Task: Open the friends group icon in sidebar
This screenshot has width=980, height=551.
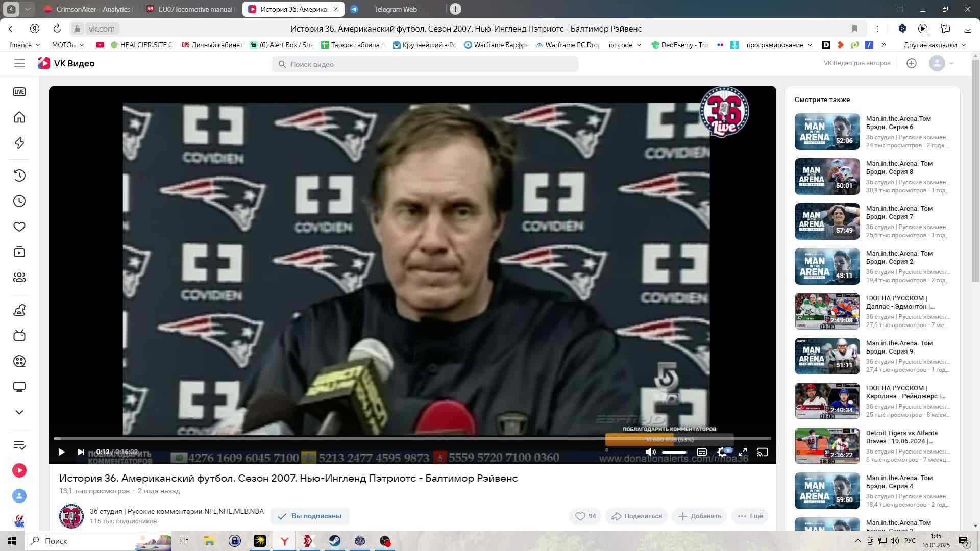Action: [x=19, y=278]
